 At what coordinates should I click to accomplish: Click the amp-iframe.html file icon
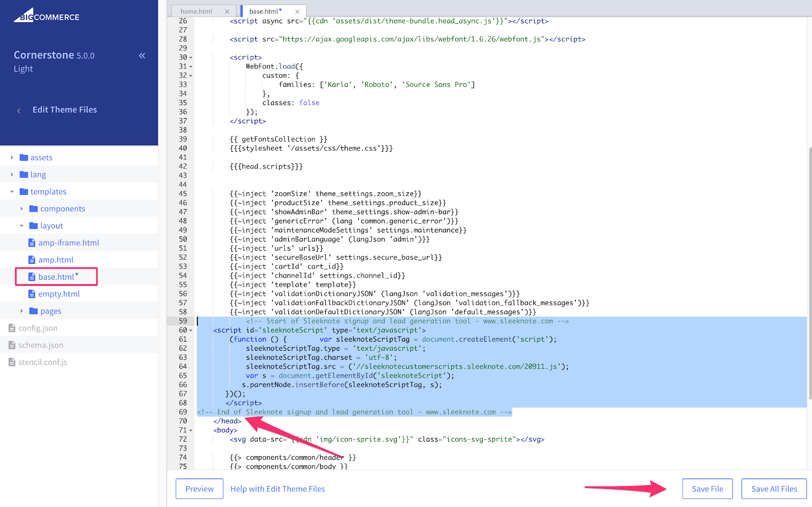pyautogui.click(x=32, y=243)
